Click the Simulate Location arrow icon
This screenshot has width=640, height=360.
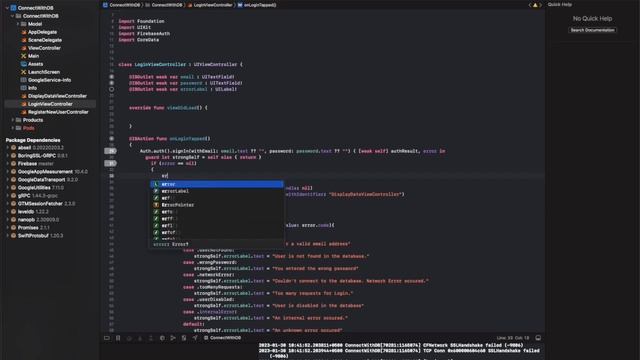[x=195, y=338]
